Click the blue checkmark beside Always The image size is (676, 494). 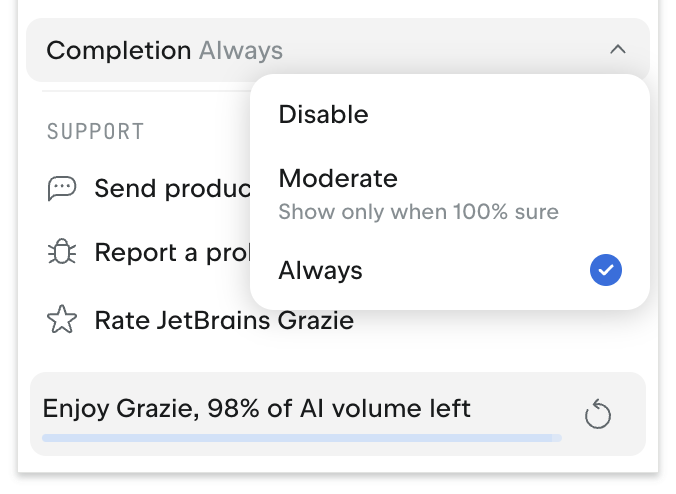point(606,270)
